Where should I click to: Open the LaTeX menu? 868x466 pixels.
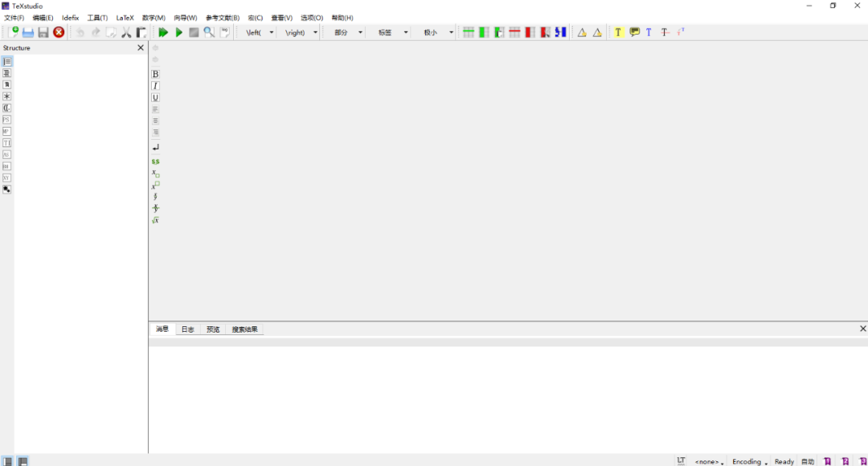[125, 18]
